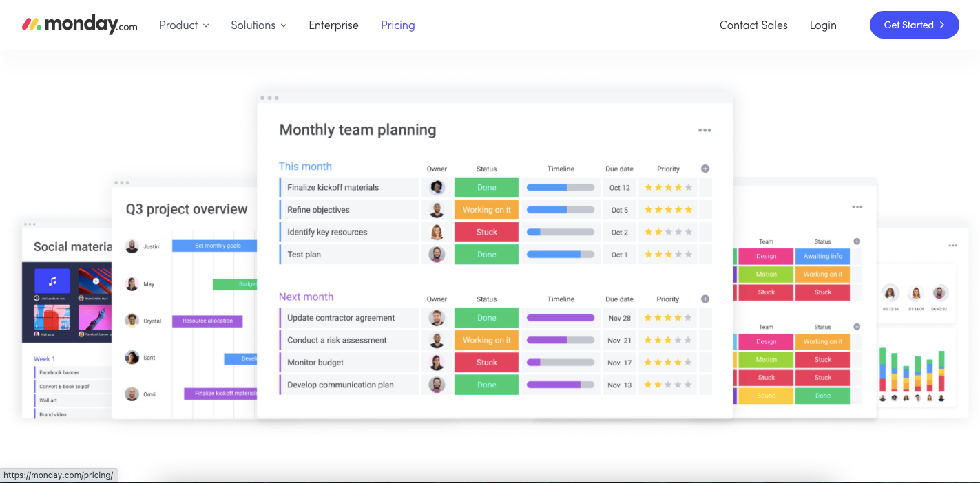Click Awaiting info status in right board
Viewport: 980px width, 483px height.
tap(822, 256)
